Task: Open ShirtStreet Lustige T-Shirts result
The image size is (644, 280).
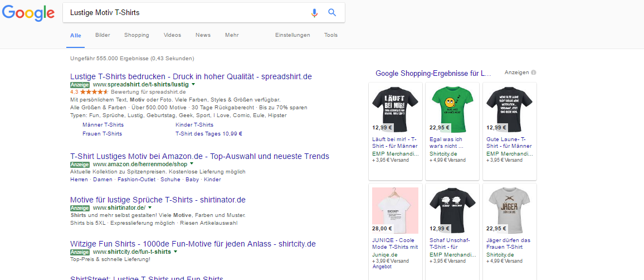Action: 147,278
